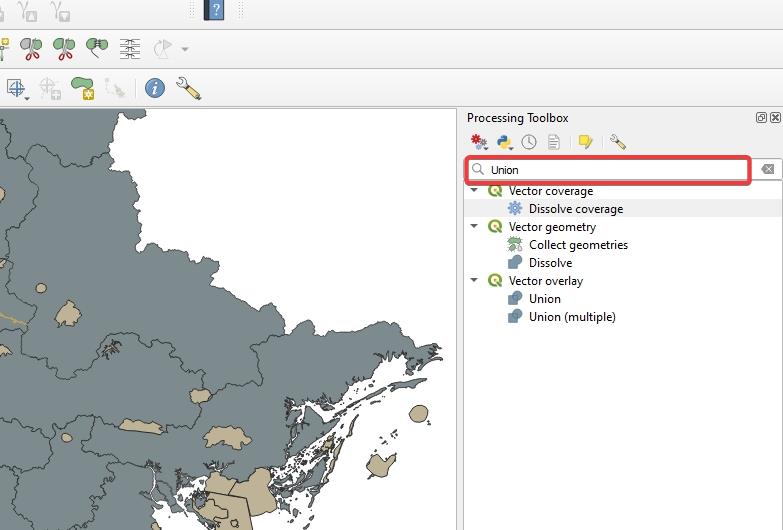Open Processing options wrench in toolbox
This screenshot has height=530, width=783.
coord(617,143)
